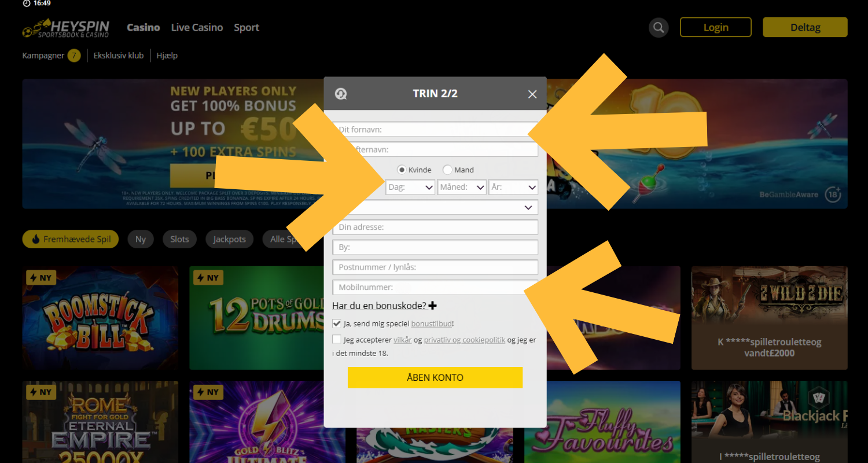Select the Ny games category
Viewport: 868px width, 463px height.
click(141, 239)
